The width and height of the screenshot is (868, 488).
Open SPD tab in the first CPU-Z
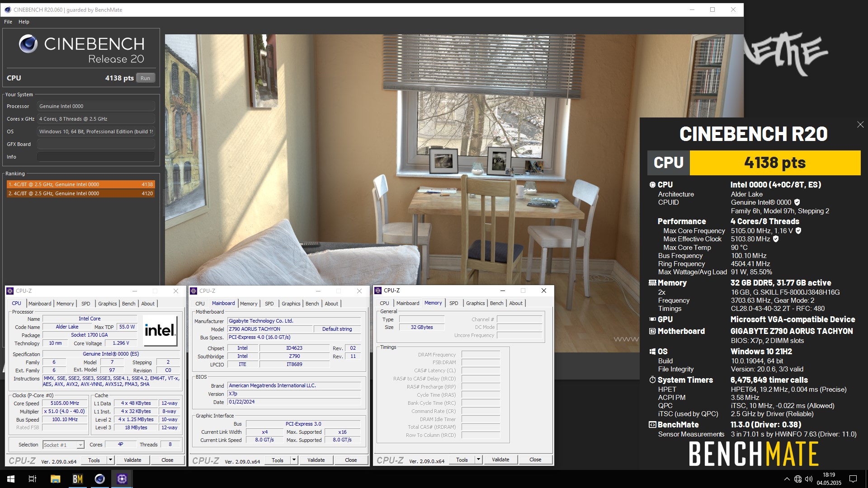coord(86,304)
